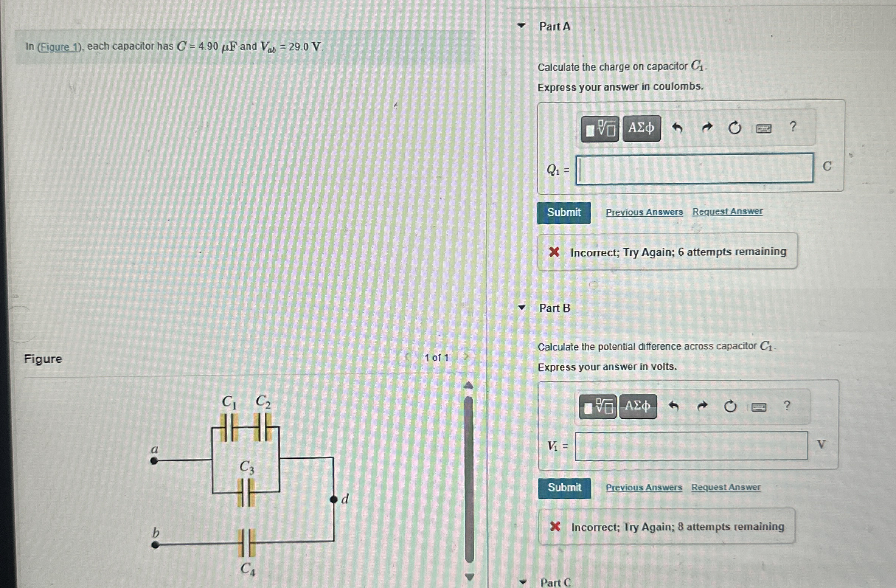Click the math template icon in Part A

599,129
